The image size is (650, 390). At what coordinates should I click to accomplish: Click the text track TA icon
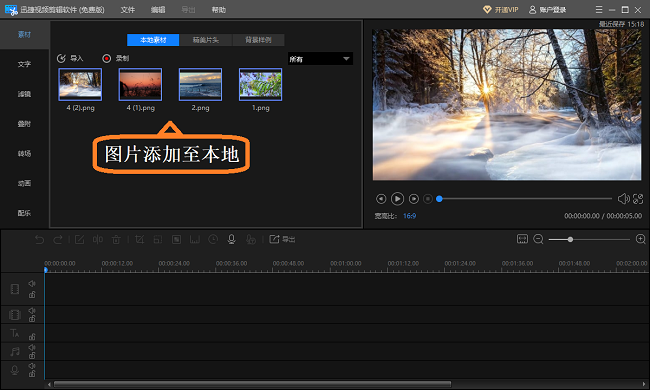pyautogui.click(x=15, y=333)
